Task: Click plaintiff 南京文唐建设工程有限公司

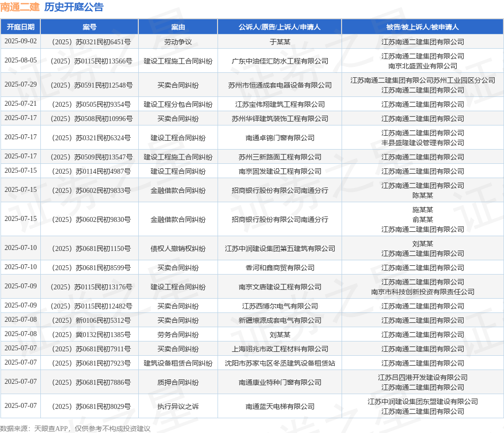Action: (x=280, y=287)
